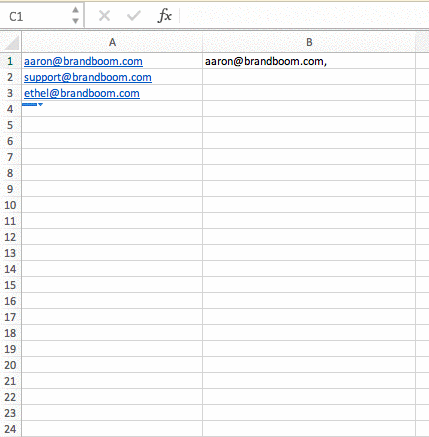Open the ethel@brandboom.com hyperlink
The height and width of the screenshot is (437, 429).
82,93
